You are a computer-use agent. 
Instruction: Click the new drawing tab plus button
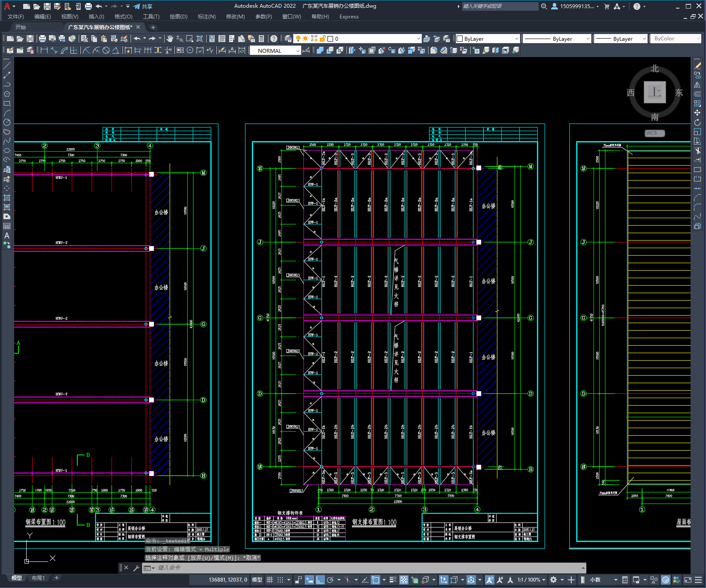click(x=153, y=27)
